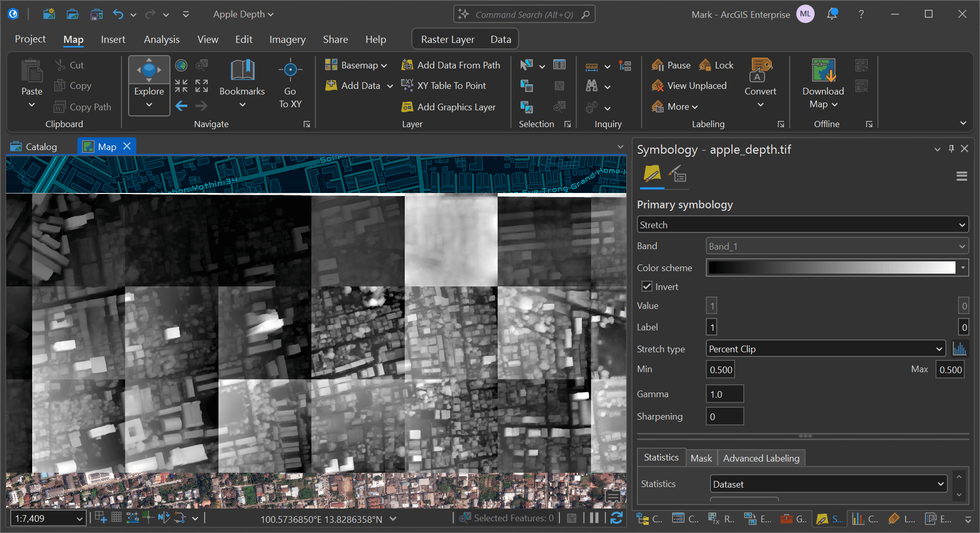980x533 pixels.
Task: Open the Primary symbology Stretch dropdown
Action: [802, 225]
